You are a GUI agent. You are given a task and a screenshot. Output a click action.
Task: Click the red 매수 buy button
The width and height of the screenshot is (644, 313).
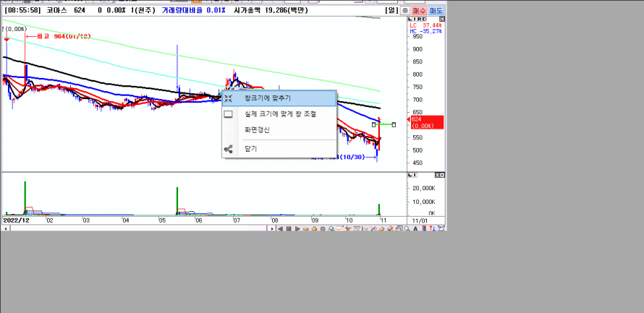pyautogui.click(x=420, y=11)
